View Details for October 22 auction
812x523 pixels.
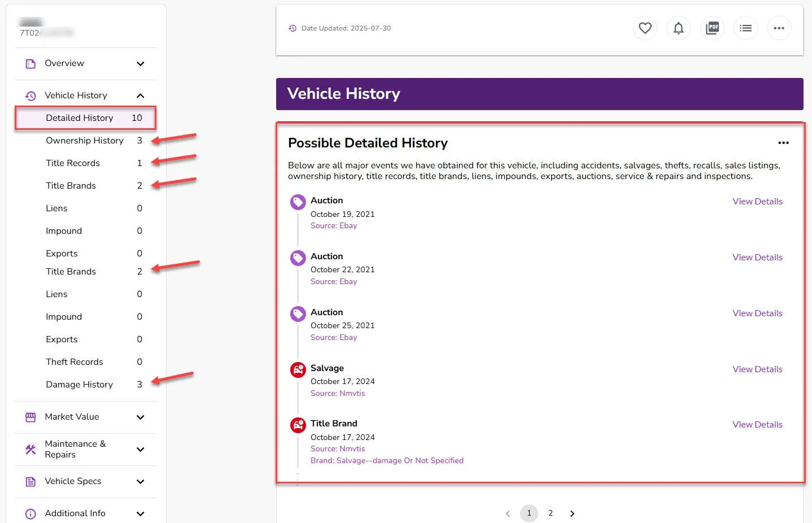757,258
